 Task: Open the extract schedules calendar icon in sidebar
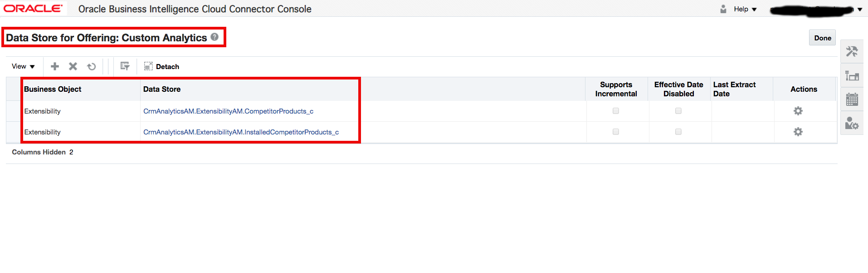click(852, 99)
